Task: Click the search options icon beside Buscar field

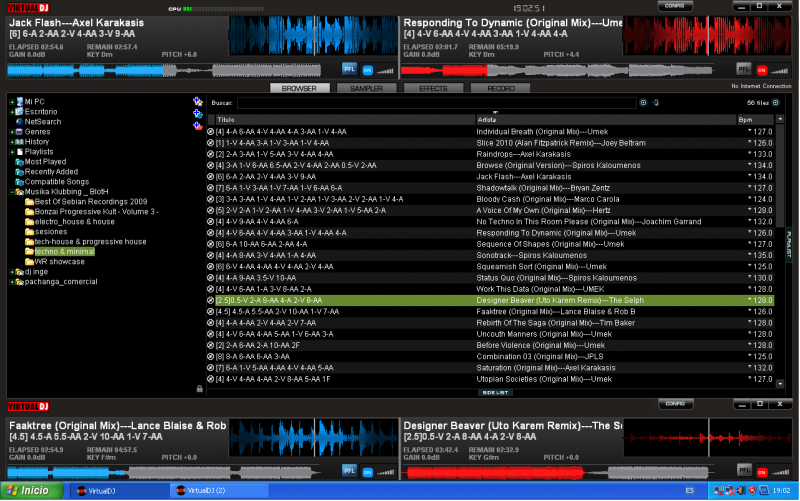Action: coord(643,103)
